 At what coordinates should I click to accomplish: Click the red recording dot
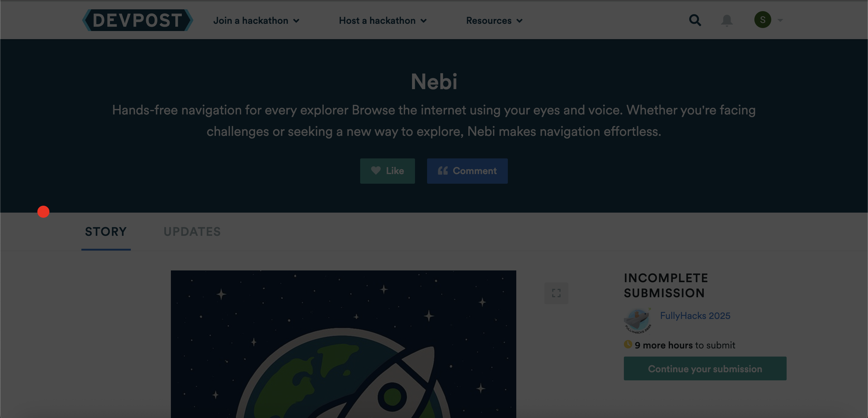[43, 211]
